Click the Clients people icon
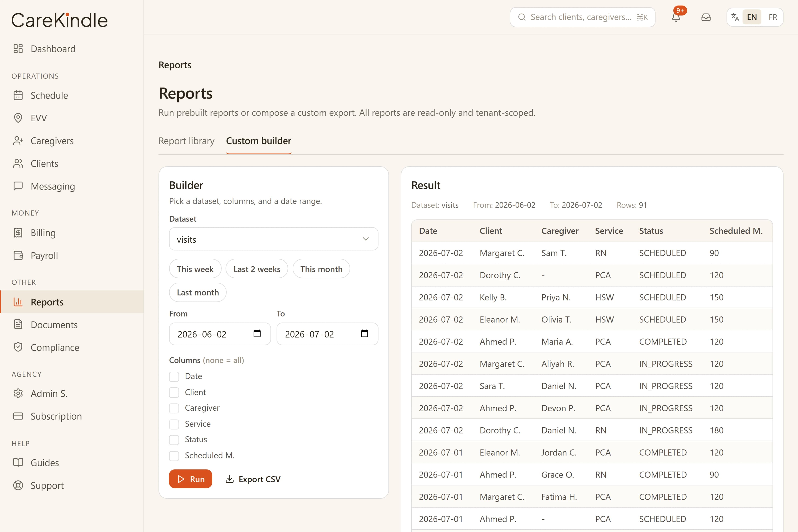The image size is (798, 532). [18, 164]
